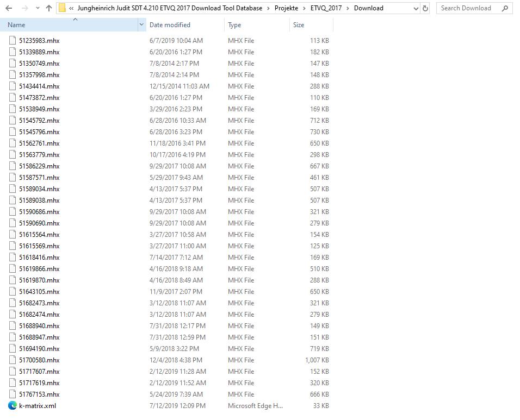The width and height of the screenshot is (520, 420).
Task: Click the 730 KB size value
Action: click(319, 132)
